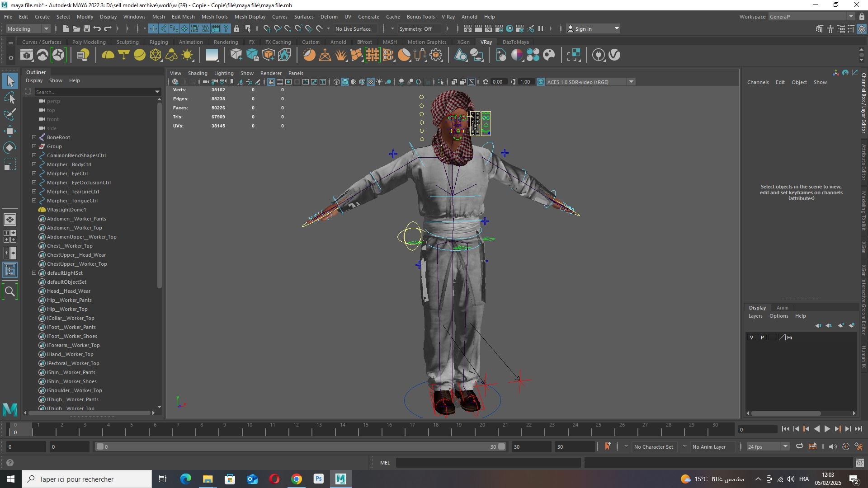Open the 24 fps frame rate dropdown
The height and width of the screenshot is (488, 868).
tap(767, 446)
